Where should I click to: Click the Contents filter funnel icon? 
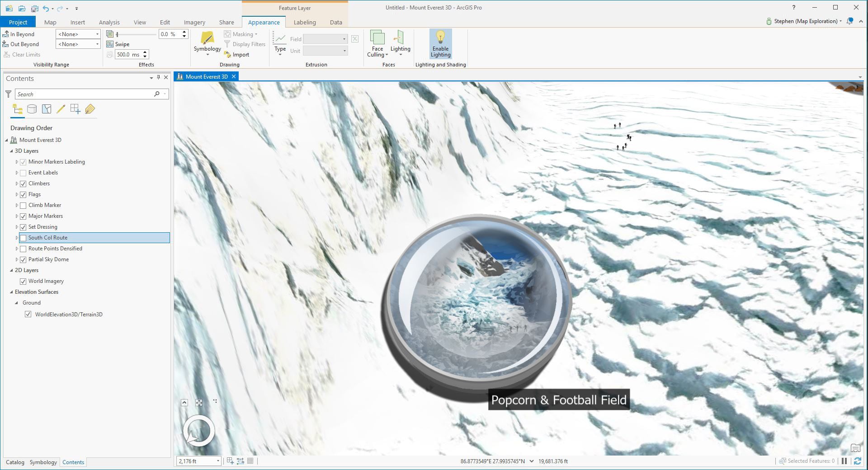click(x=8, y=94)
